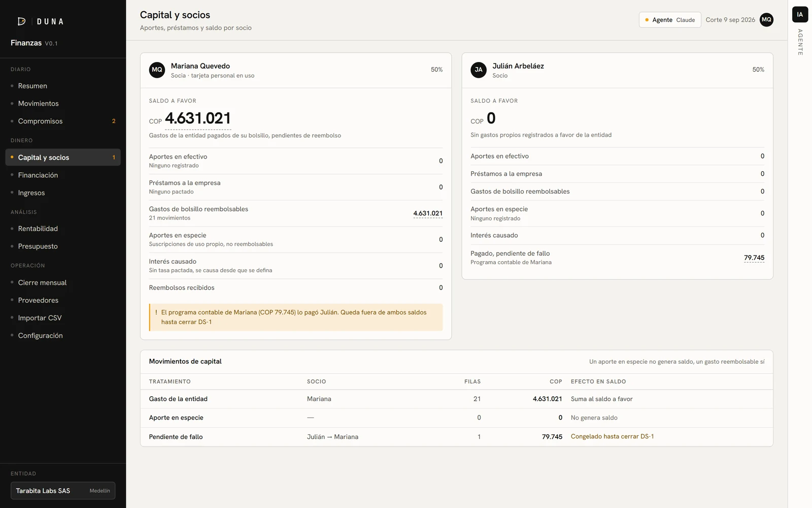The height and width of the screenshot is (508, 812).
Task: Click the yellow warning note about programa contable
Action: (296, 317)
